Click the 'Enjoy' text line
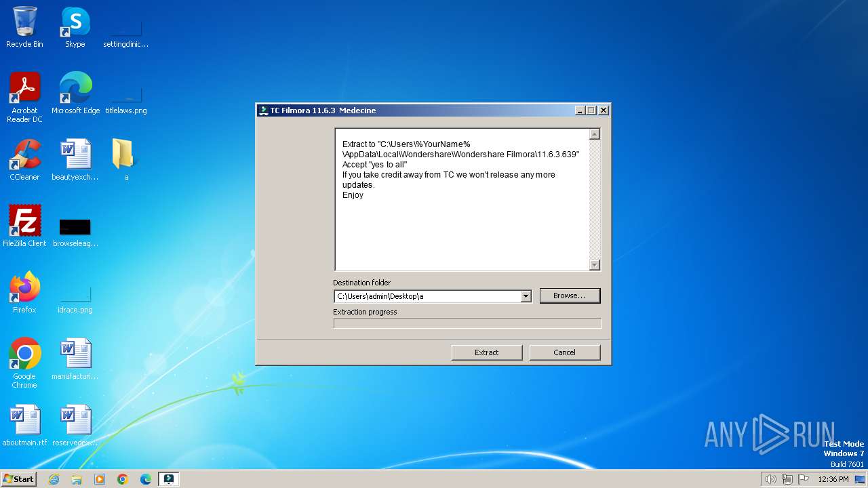The width and height of the screenshot is (868, 488). click(353, 195)
